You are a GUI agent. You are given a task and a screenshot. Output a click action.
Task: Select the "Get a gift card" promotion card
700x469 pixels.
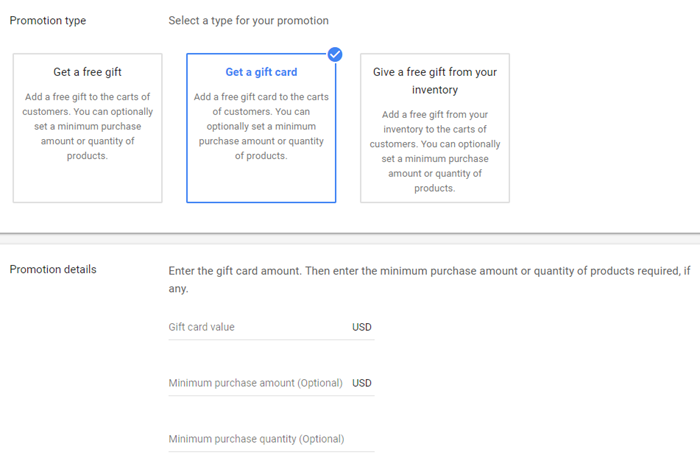(261, 128)
